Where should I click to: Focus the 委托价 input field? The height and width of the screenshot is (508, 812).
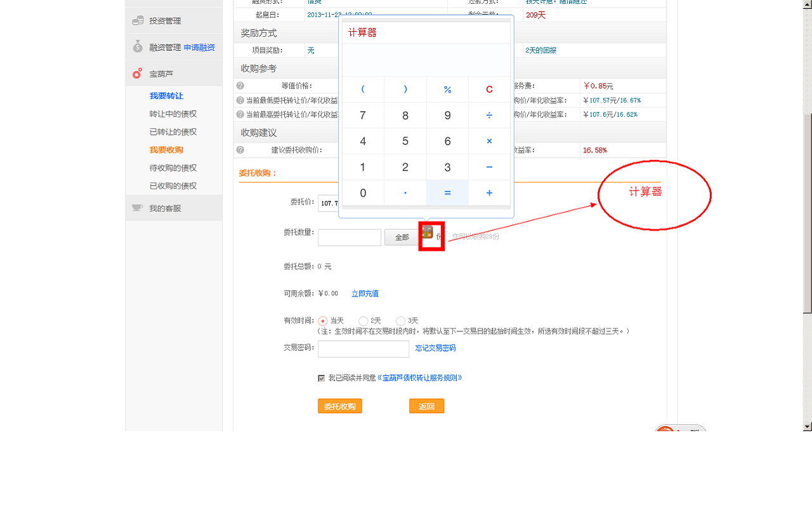329,203
